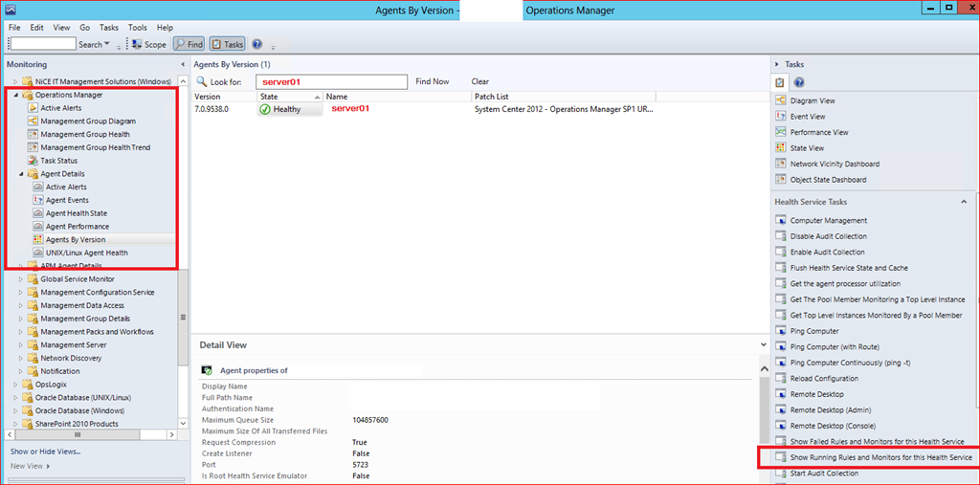Collapse the Operations Manager tree node

pyautogui.click(x=15, y=95)
